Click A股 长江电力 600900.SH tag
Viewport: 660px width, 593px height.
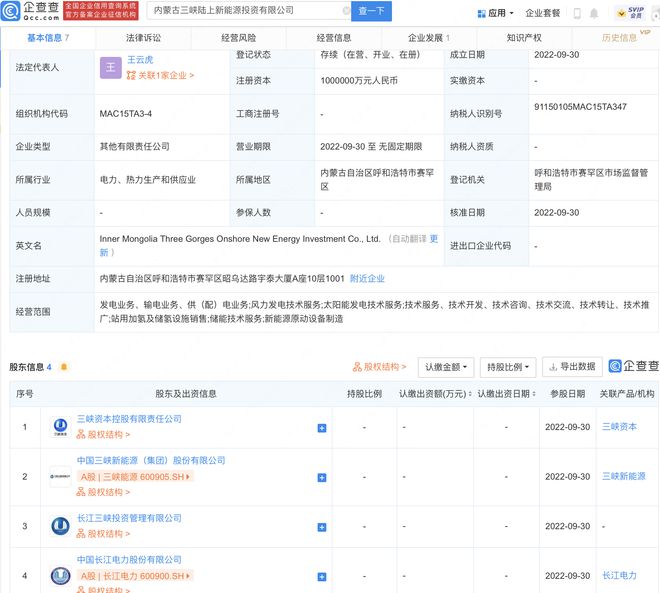[135, 576]
